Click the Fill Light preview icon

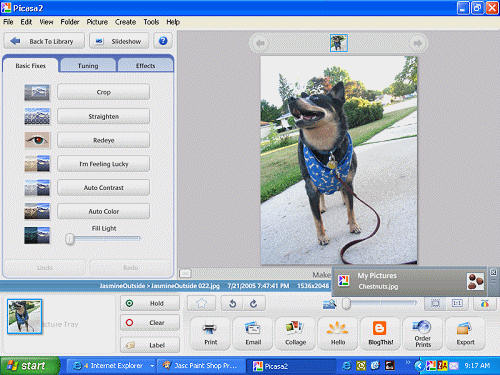37,235
